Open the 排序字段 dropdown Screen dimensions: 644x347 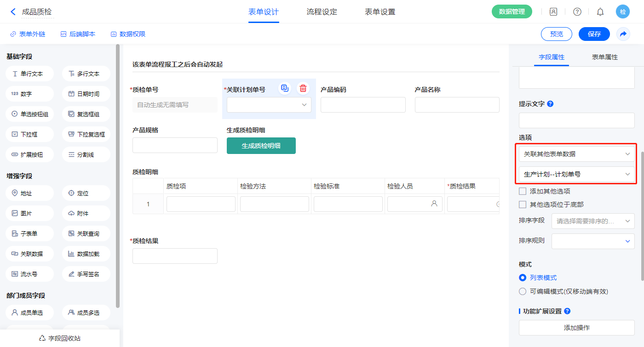pos(593,221)
